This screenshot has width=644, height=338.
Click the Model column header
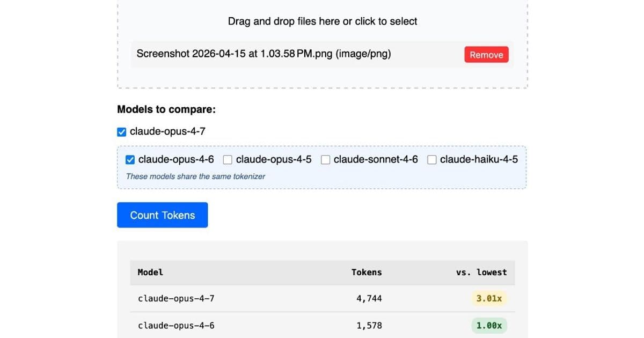point(151,272)
